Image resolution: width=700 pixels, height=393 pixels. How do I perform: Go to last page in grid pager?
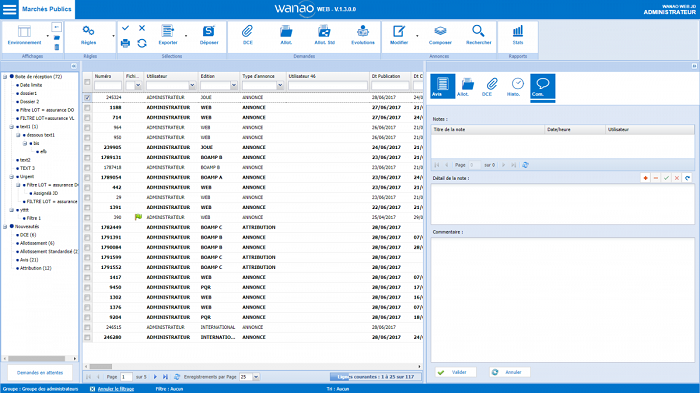(165, 377)
